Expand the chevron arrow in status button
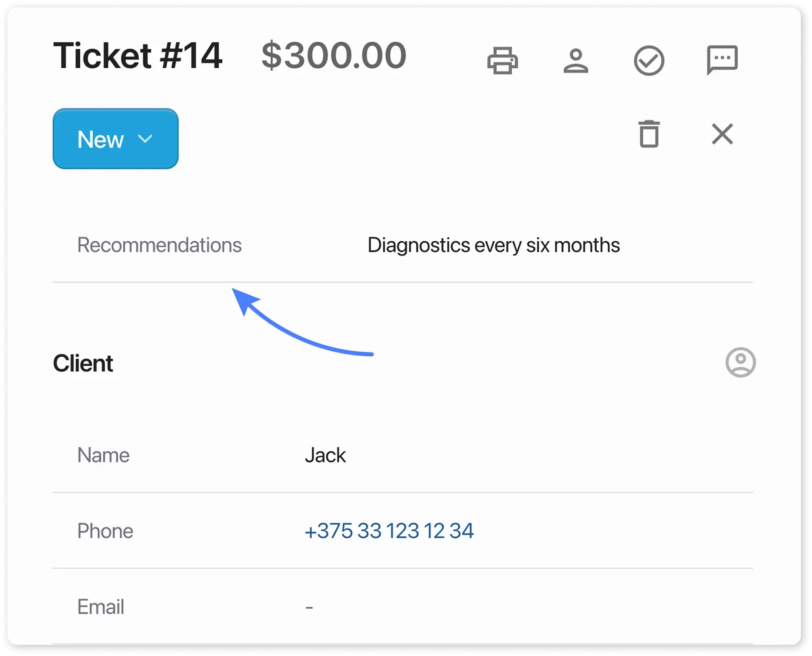Image resolution: width=812 pixels, height=656 pixels. [145, 139]
